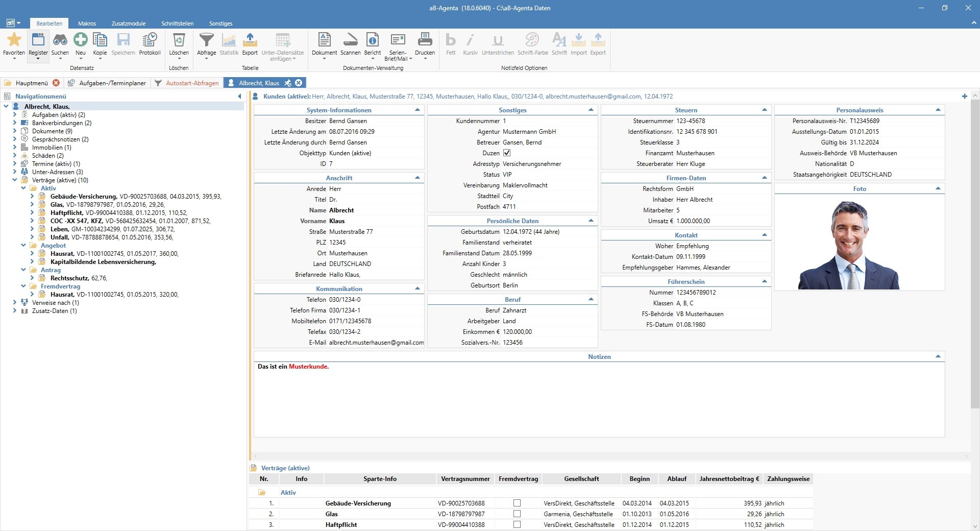Screen dimensions: 980x531
Task: Toggle the Duzen checkbox
Action: [x=507, y=153]
